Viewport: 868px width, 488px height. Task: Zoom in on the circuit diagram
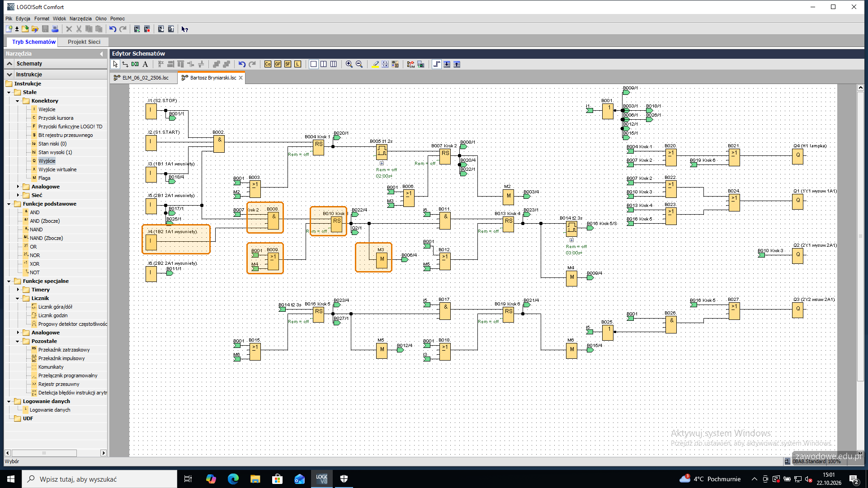349,64
